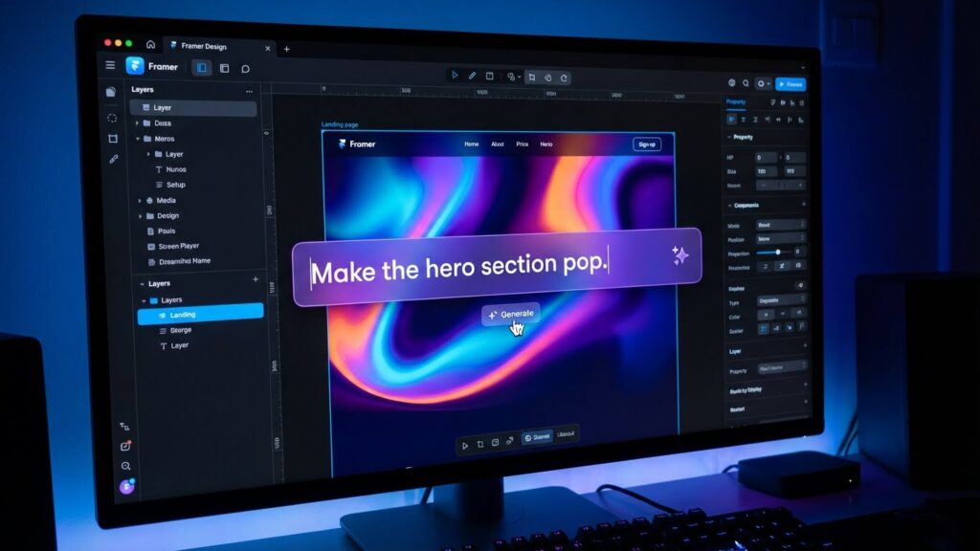Click the dashed circle icon in sidebar

112,118
